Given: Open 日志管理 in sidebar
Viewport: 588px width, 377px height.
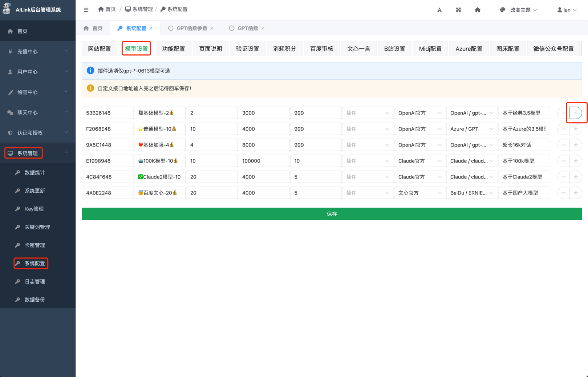Looking at the screenshot, I should click(38, 281).
